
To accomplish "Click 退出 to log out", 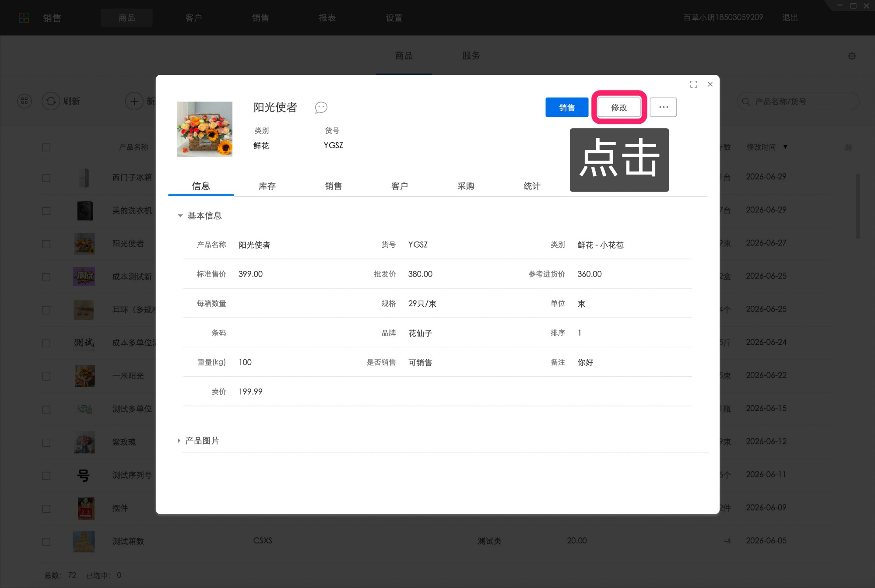I will [x=790, y=17].
